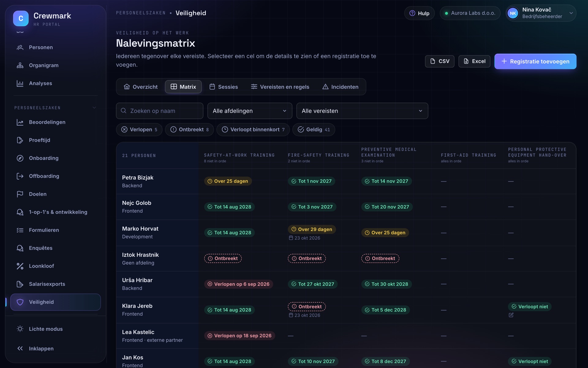Image resolution: width=588 pixels, height=368 pixels.
Task: Collapse sidebar with Inklappen
Action: point(55,348)
